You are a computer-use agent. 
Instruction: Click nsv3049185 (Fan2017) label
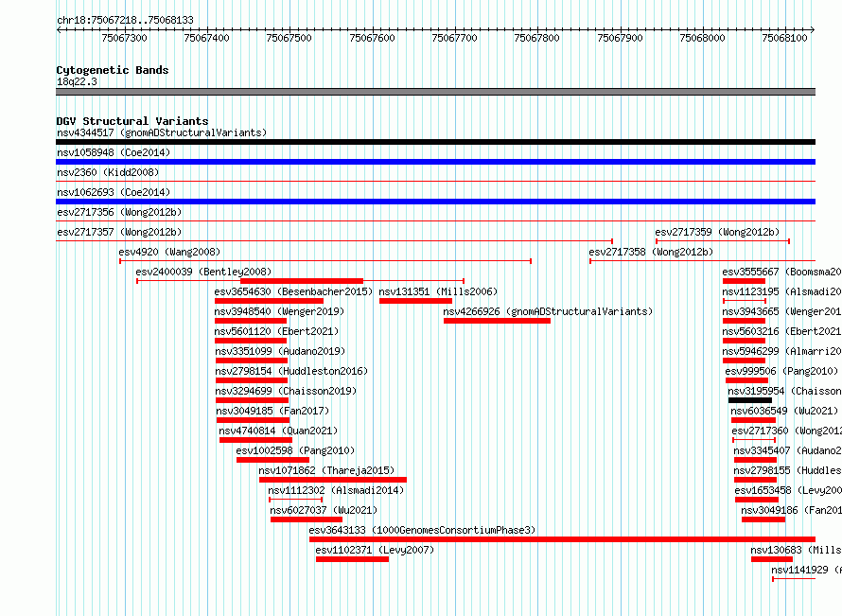[272, 411]
